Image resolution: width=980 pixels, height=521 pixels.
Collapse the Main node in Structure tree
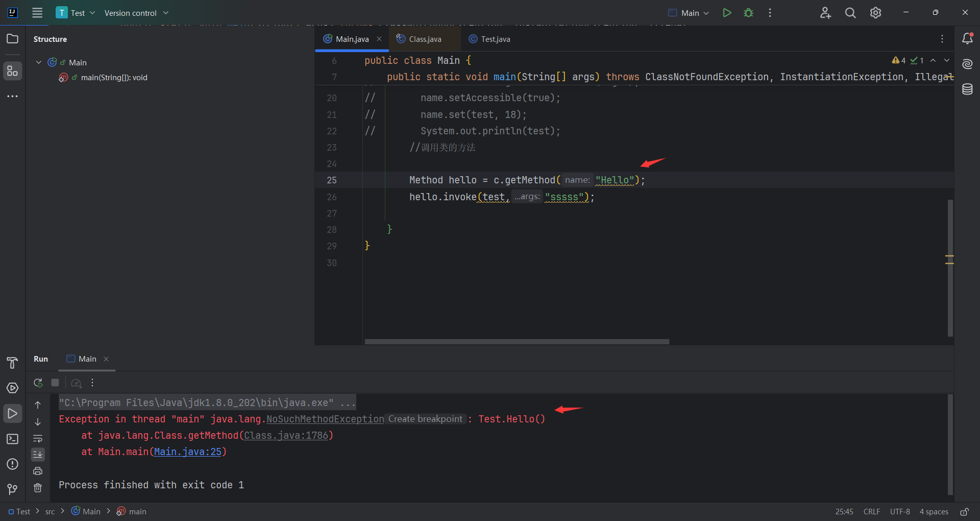pyautogui.click(x=39, y=62)
